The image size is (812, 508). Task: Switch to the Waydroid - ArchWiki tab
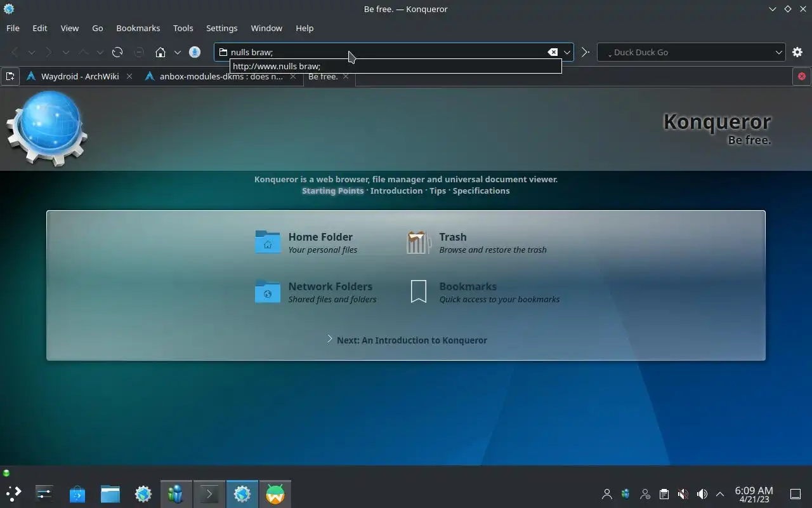pos(79,76)
